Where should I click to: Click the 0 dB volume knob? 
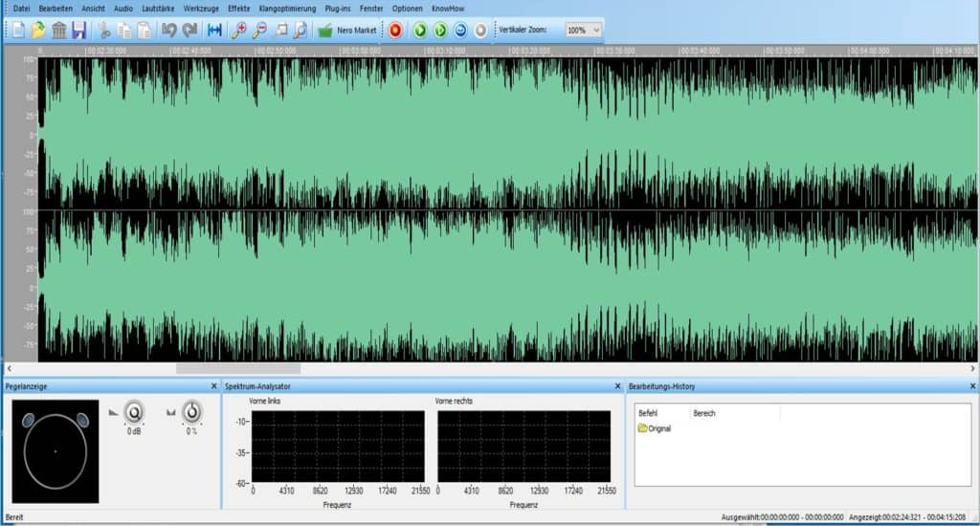tap(135, 412)
